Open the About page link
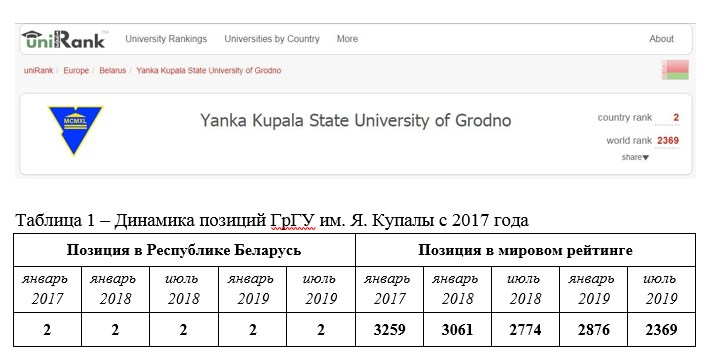Viewport: 709px width, 364px height. 662,39
